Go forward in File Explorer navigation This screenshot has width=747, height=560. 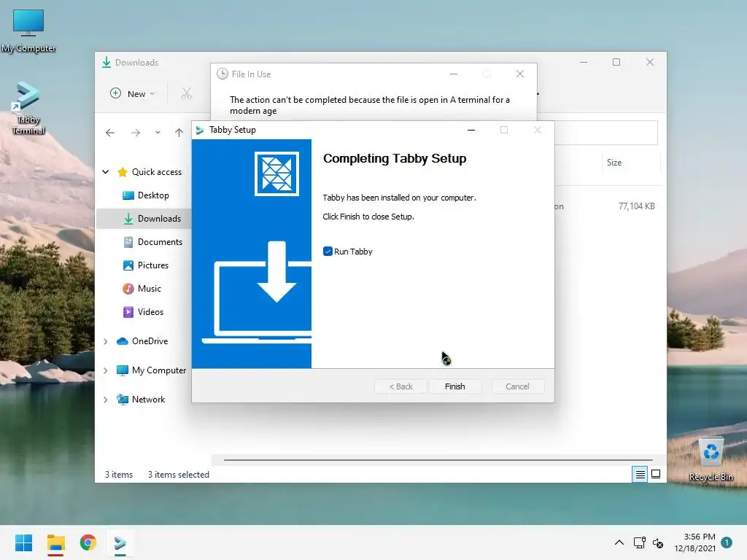click(136, 133)
